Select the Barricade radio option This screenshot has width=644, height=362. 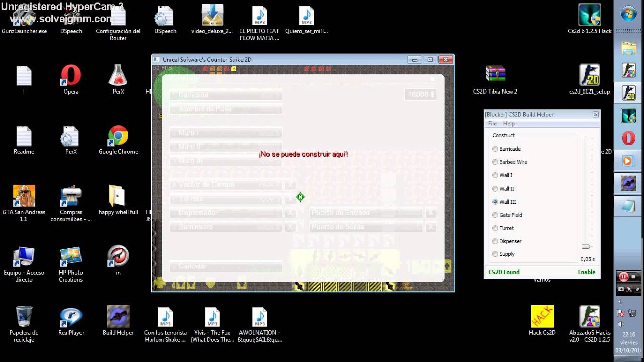click(x=507, y=149)
